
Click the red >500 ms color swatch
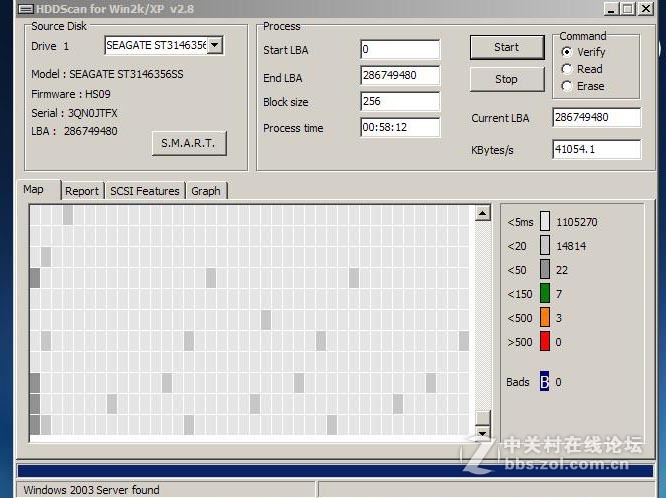coord(545,342)
